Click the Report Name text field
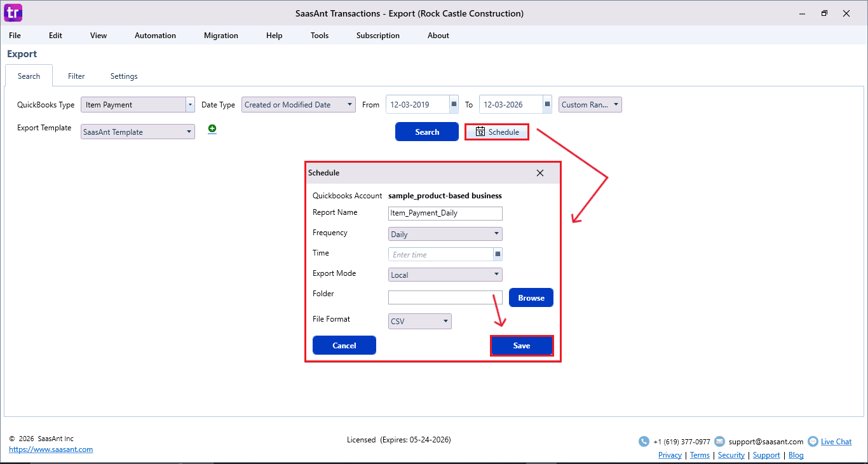The width and height of the screenshot is (868, 464). point(445,214)
